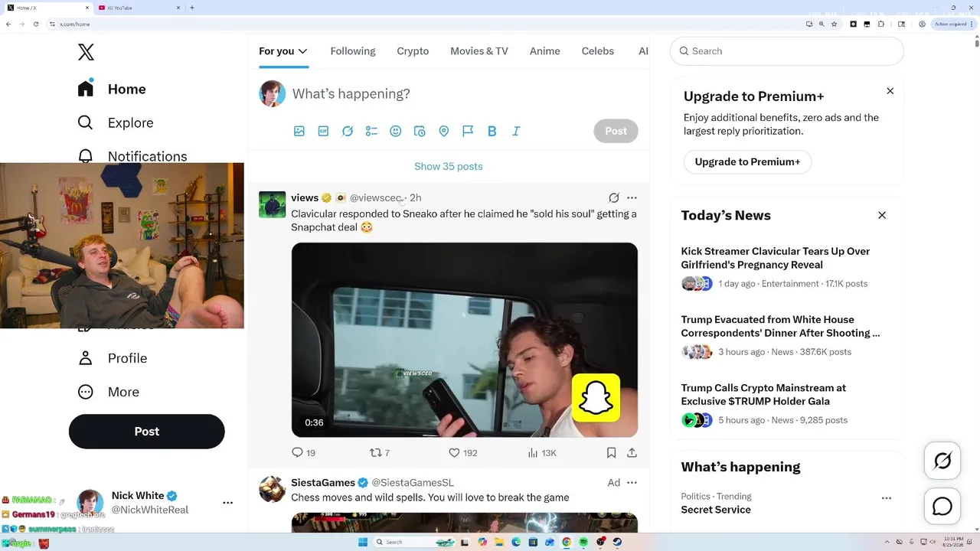Open floating messages chat button
Screen dimensions: 980x551
pyautogui.click(x=942, y=507)
